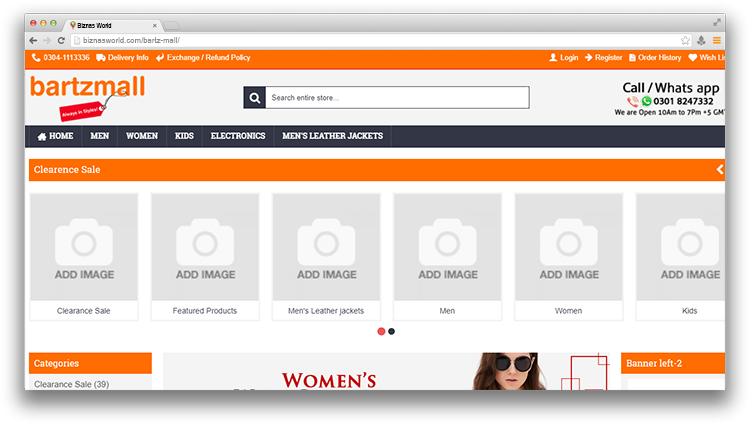Image resolution: width=750 pixels, height=425 pixels.
Task: Open the Women navigation menu
Action: point(142,136)
